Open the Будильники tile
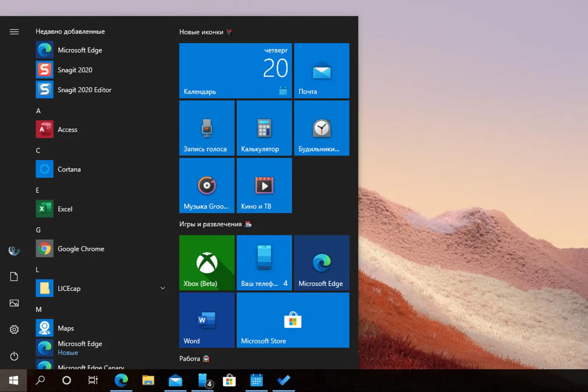The image size is (588, 392). pyautogui.click(x=321, y=128)
